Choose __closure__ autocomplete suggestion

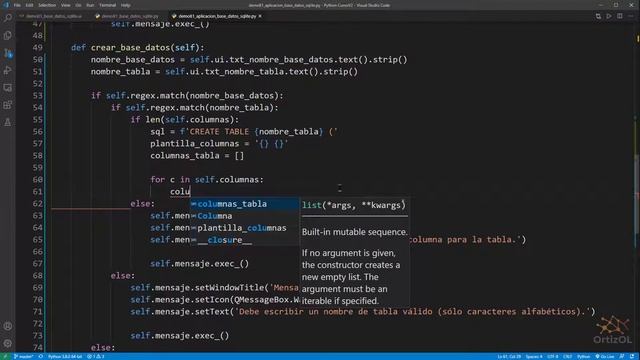pos(244,240)
